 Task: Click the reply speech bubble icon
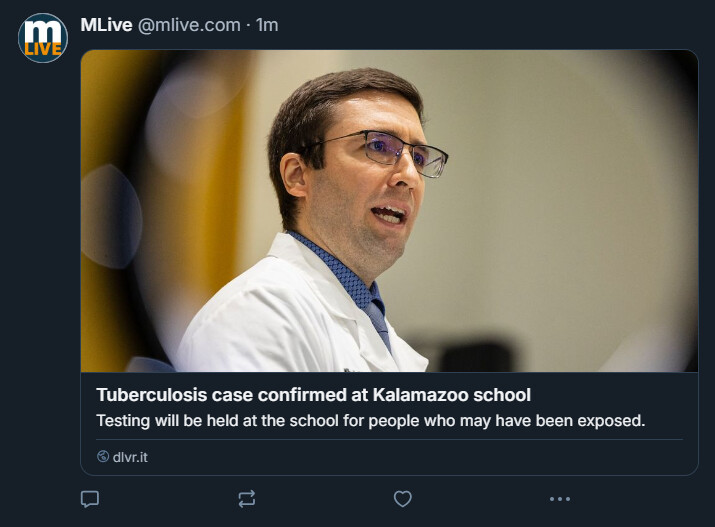click(90, 498)
